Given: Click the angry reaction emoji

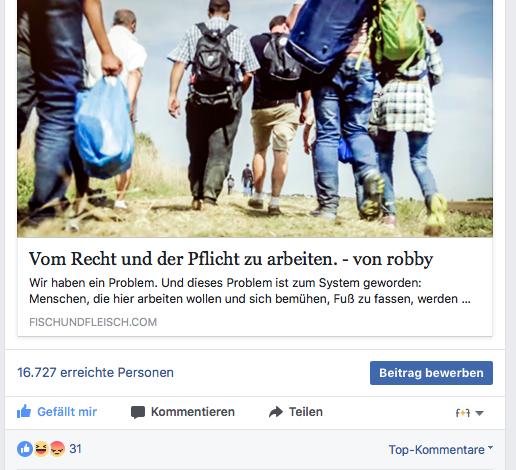Looking at the screenshot, I should click(57, 449).
